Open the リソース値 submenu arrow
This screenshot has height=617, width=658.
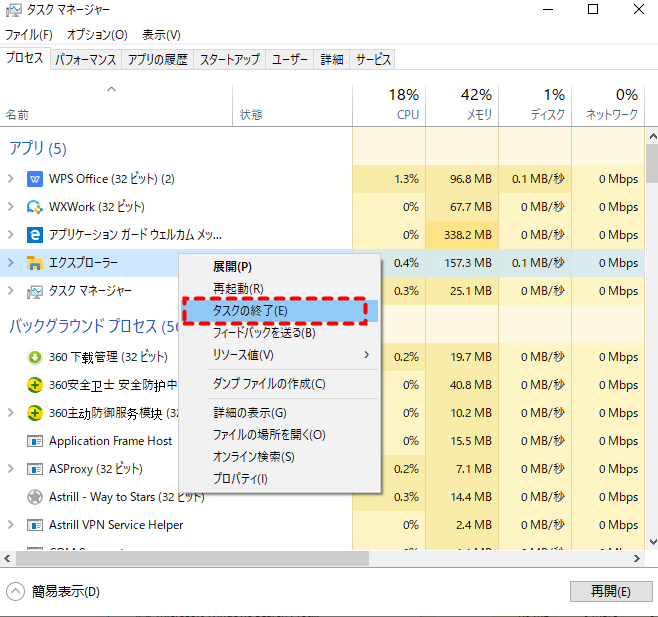pyautogui.click(x=367, y=355)
